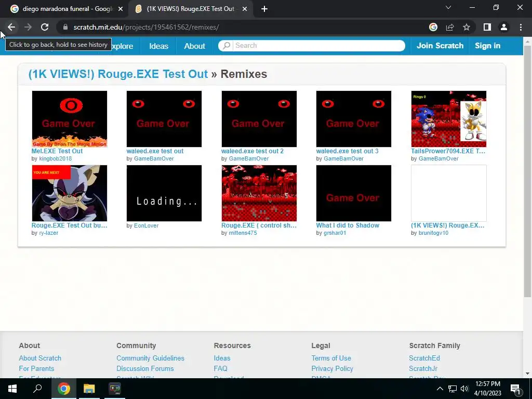The image size is (532, 399).
Task: Open the network icon in system tray
Action: 453,389
